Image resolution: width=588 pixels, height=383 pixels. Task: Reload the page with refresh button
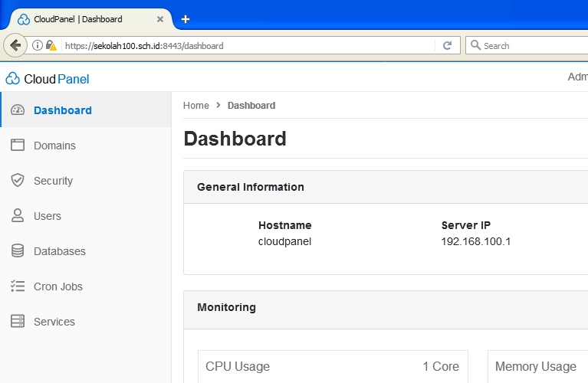point(447,46)
